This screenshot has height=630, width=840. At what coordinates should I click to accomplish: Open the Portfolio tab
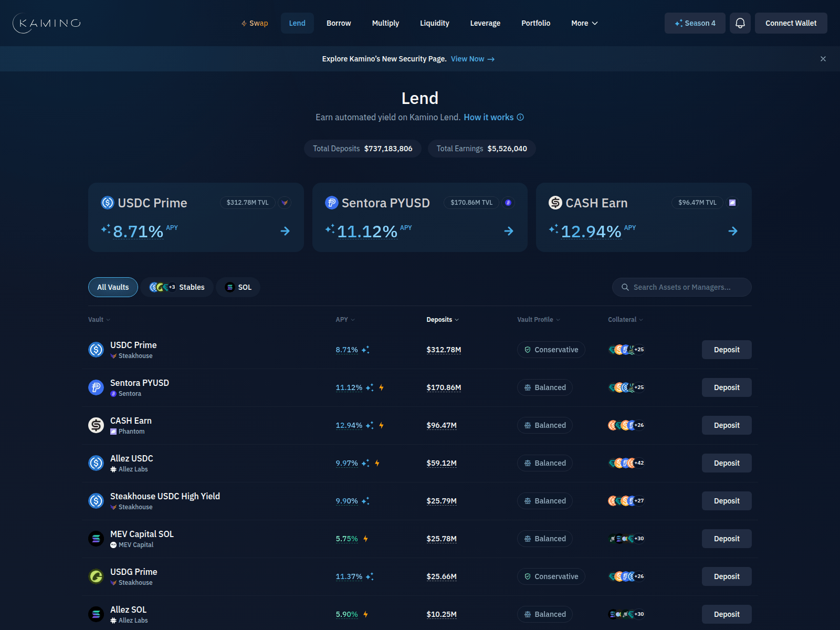pyautogui.click(x=536, y=23)
